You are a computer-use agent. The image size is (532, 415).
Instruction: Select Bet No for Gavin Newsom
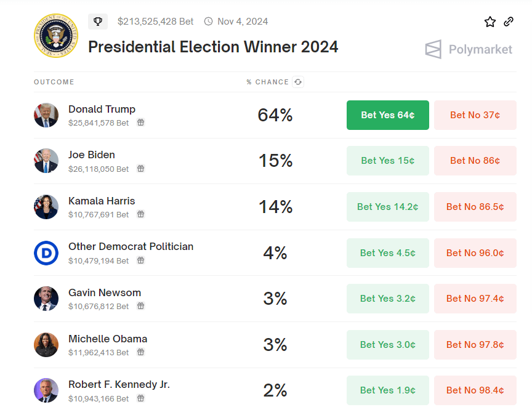475,299
